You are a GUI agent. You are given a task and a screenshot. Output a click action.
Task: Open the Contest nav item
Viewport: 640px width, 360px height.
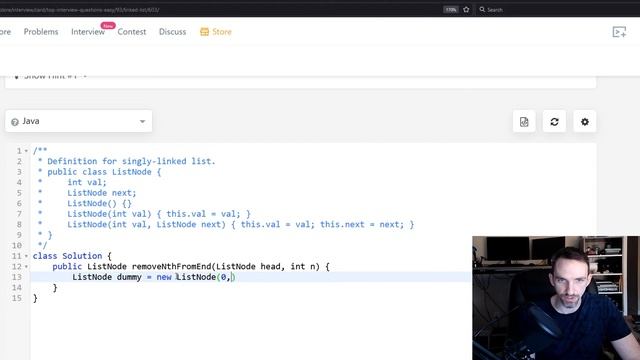pyautogui.click(x=131, y=32)
